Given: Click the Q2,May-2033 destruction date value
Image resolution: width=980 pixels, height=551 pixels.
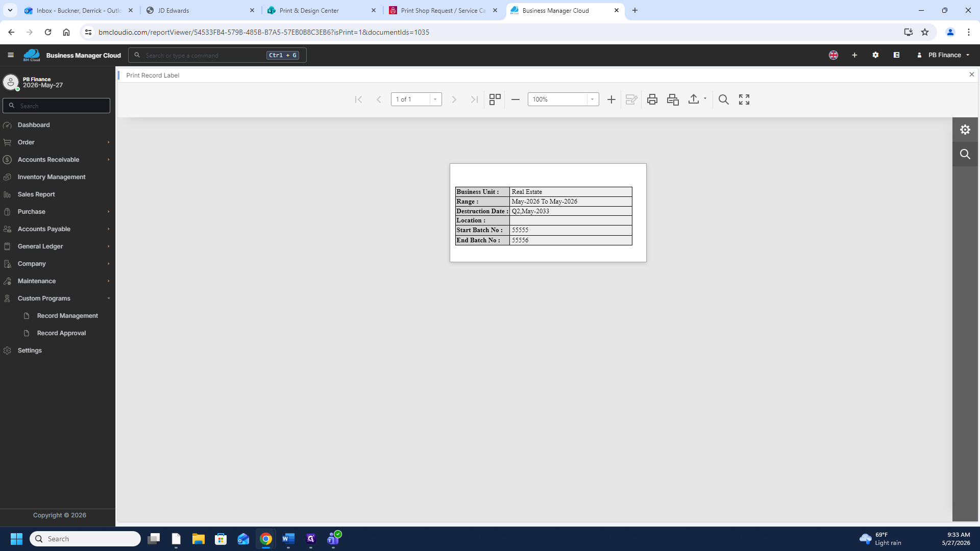Looking at the screenshot, I should pyautogui.click(x=530, y=211).
